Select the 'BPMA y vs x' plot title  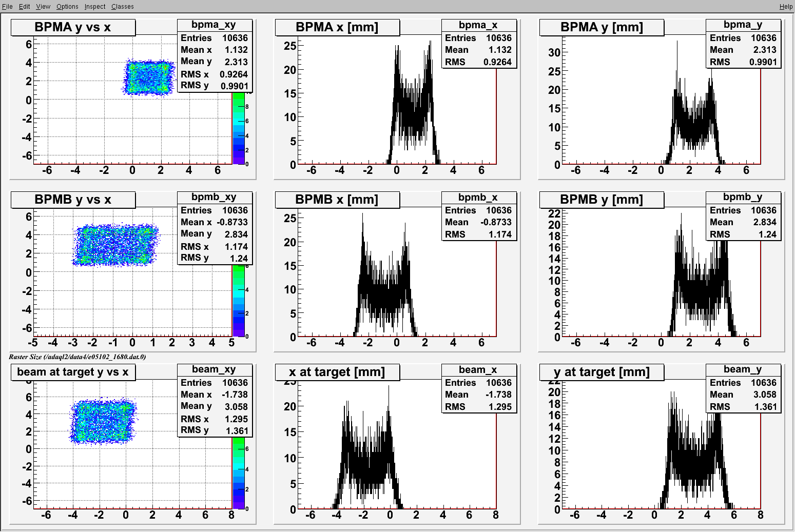pos(73,27)
